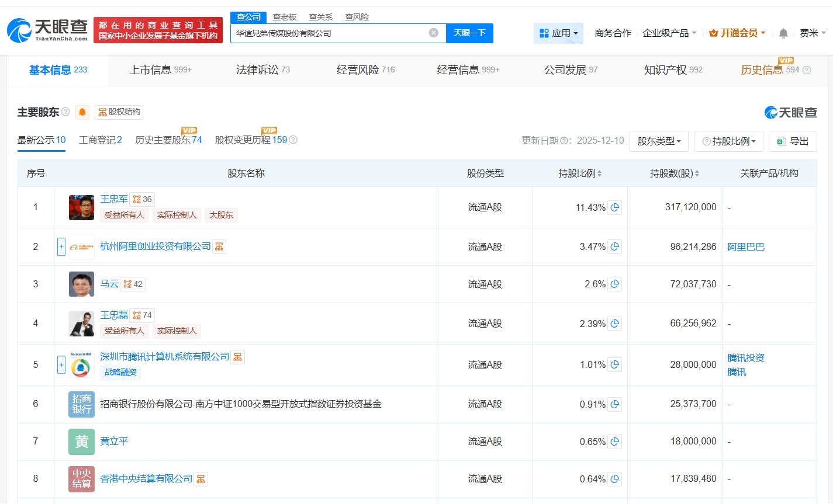The image size is (833, 504).
Task: Click equity structure icon beside 香港中央结算有限公司
Action: [x=201, y=479]
